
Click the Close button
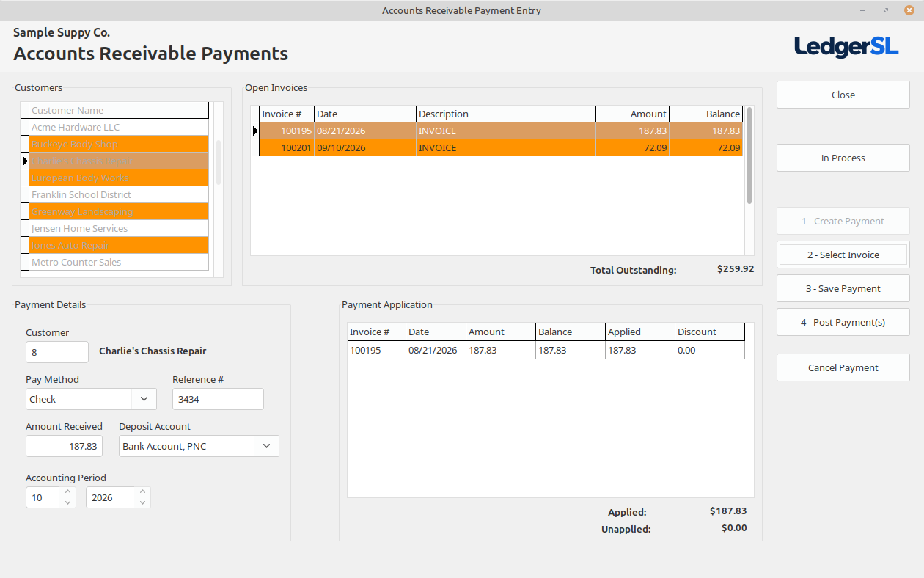843,95
